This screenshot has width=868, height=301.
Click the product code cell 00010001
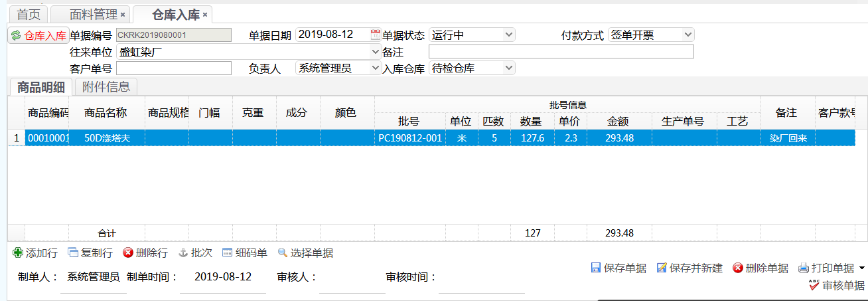(x=47, y=138)
